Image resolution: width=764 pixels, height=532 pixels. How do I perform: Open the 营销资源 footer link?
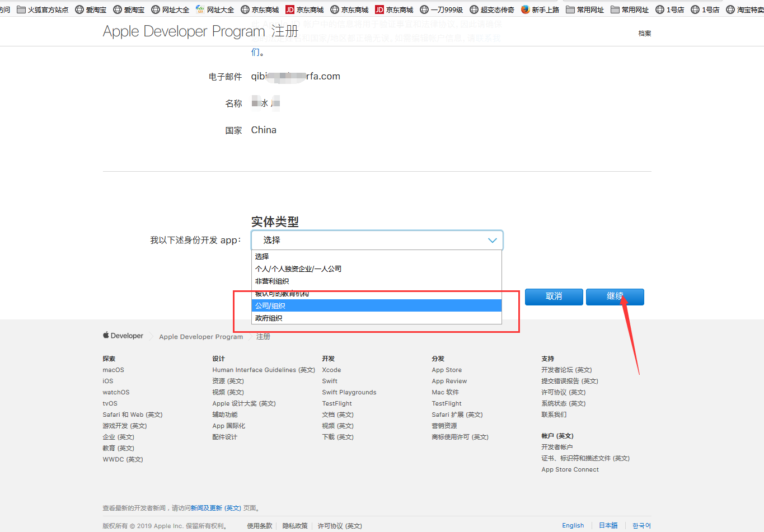[x=444, y=426]
